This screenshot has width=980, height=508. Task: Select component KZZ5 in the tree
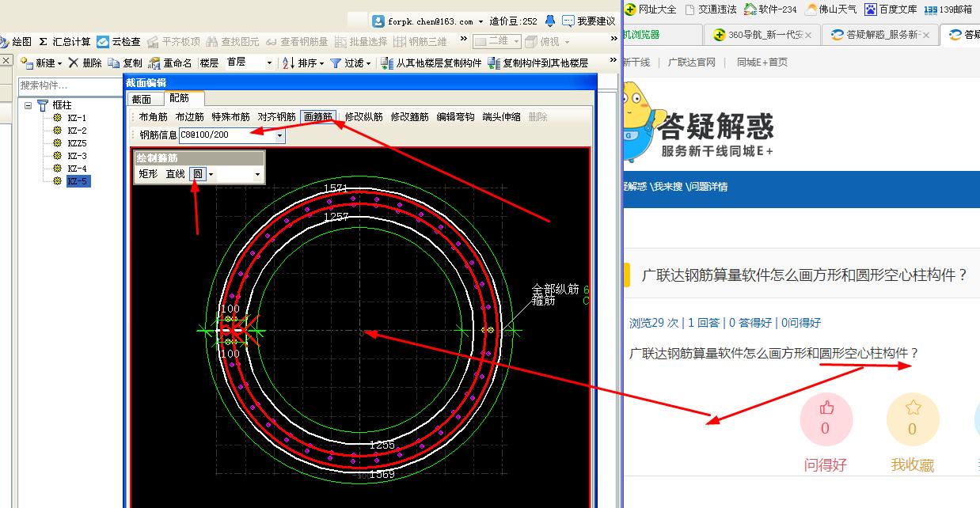pos(77,143)
